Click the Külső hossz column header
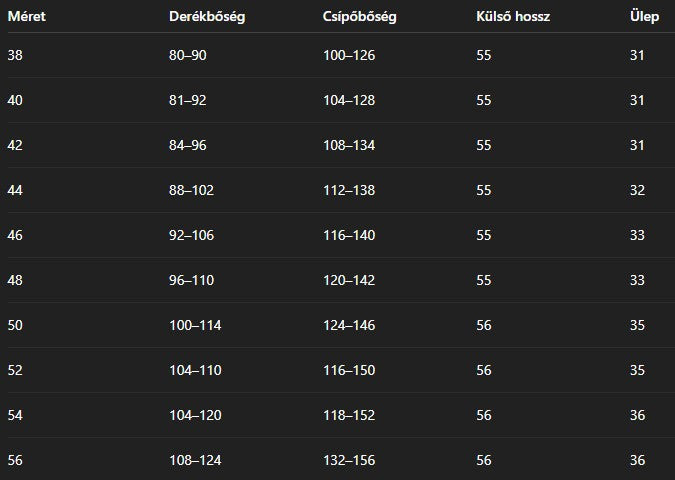The width and height of the screenshot is (675, 480). pos(513,16)
